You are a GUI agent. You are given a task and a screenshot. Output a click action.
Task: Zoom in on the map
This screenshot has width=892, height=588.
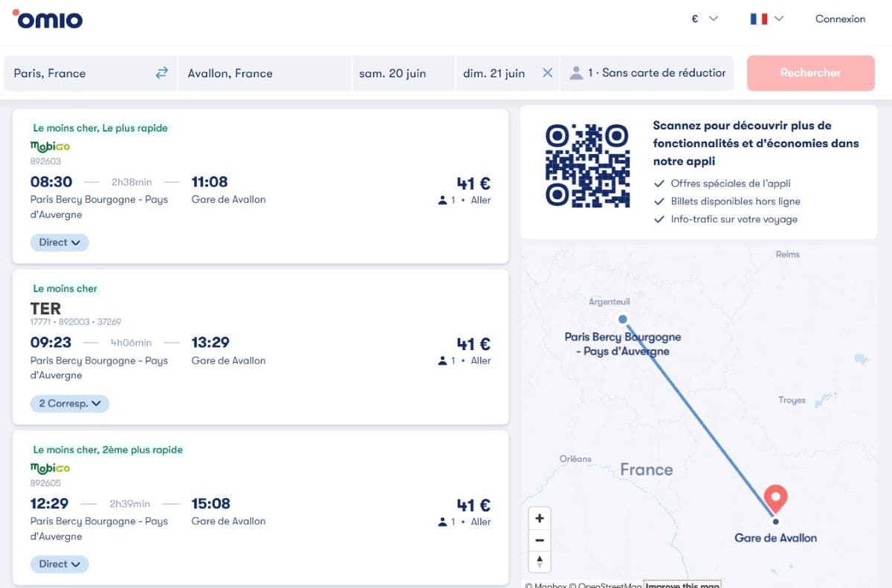pos(540,518)
